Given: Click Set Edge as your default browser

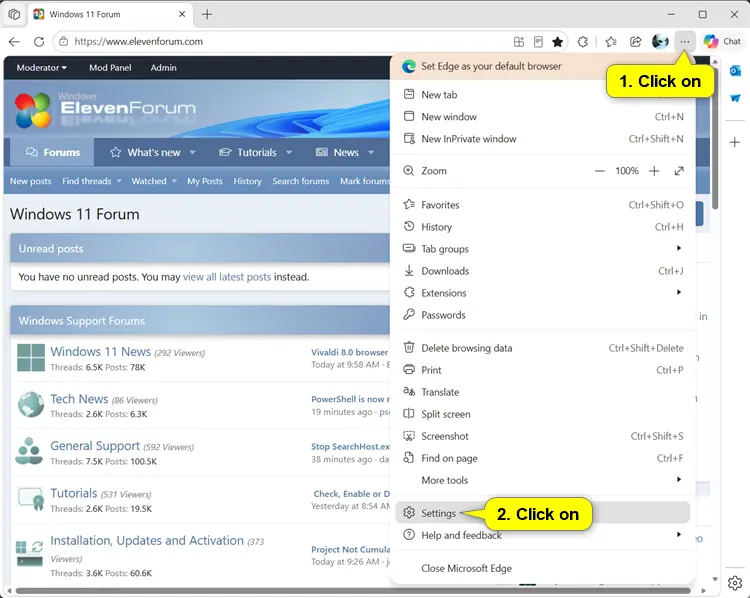Looking at the screenshot, I should click(x=491, y=66).
